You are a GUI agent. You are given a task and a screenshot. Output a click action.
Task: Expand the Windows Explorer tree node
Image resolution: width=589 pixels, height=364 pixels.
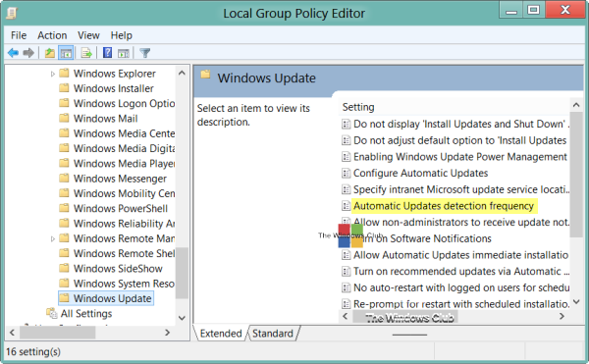(53, 74)
